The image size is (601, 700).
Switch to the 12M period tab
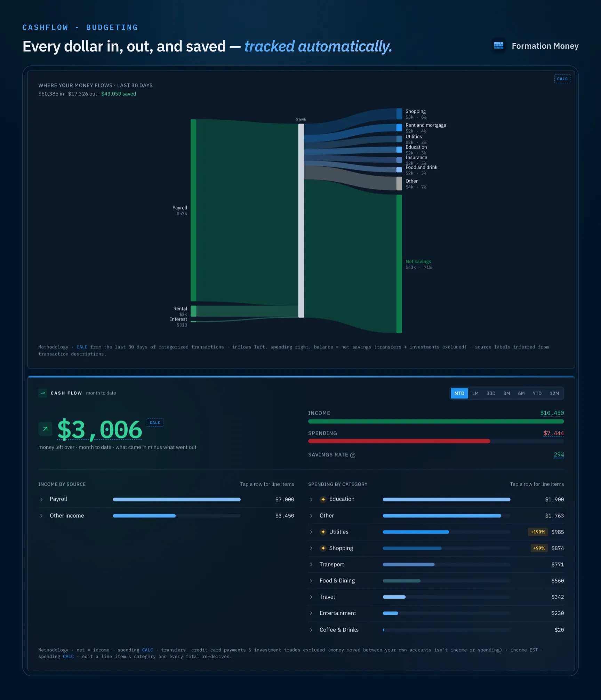[x=554, y=393]
